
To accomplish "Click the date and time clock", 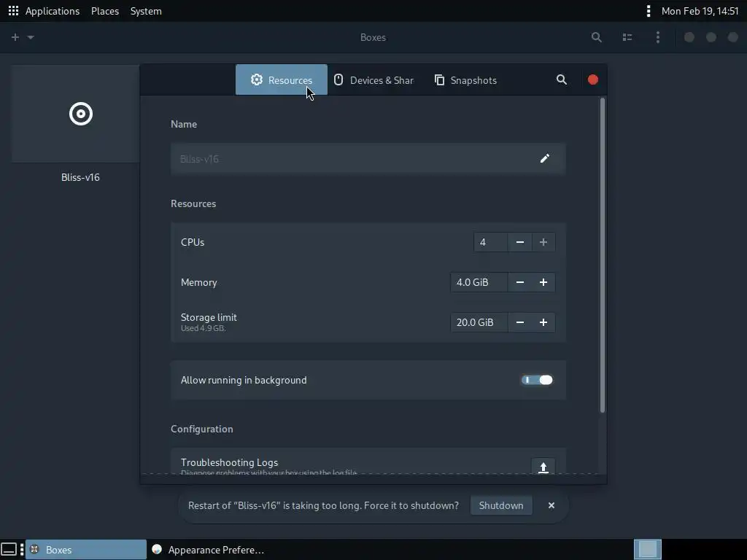I will pos(700,11).
